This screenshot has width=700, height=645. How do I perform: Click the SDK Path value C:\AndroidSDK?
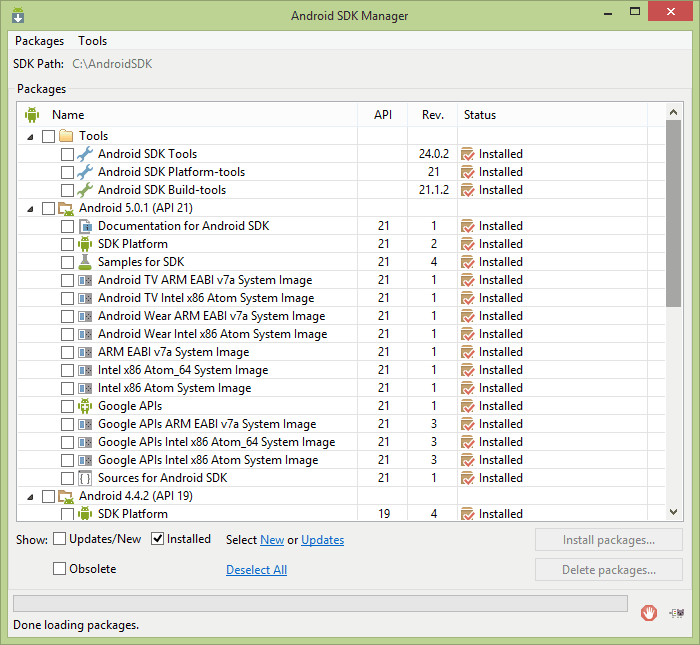pos(112,64)
